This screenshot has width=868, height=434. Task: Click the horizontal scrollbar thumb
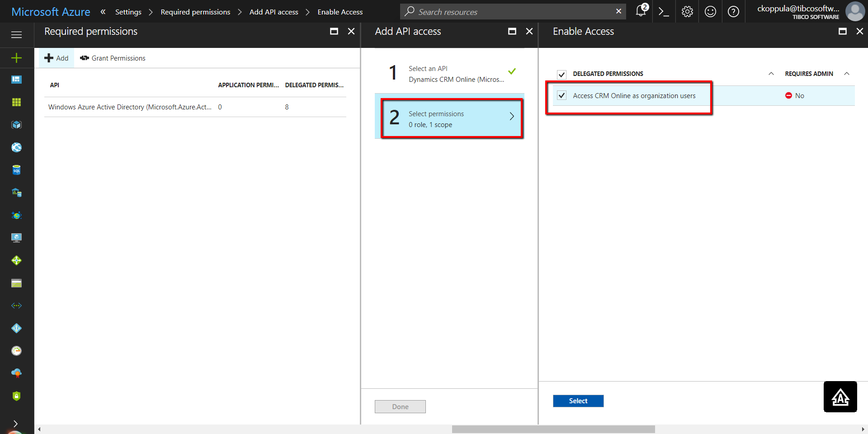tap(553, 429)
